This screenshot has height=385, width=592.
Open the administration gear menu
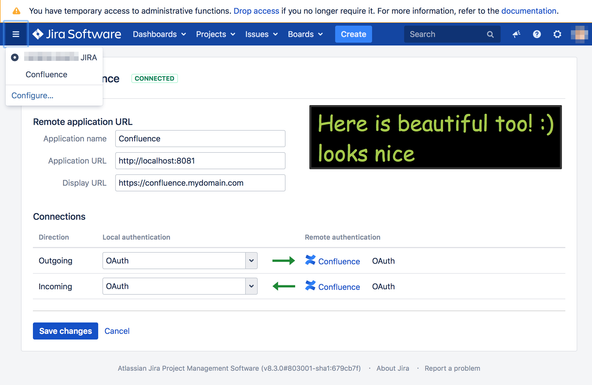click(557, 34)
